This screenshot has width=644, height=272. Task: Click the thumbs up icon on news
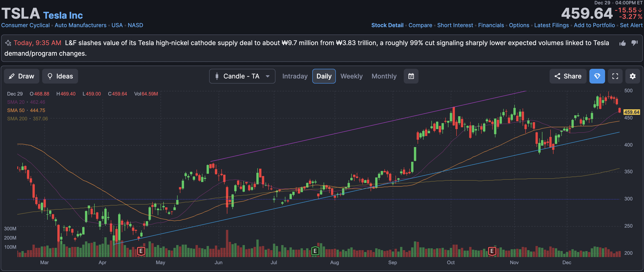(623, 43)
